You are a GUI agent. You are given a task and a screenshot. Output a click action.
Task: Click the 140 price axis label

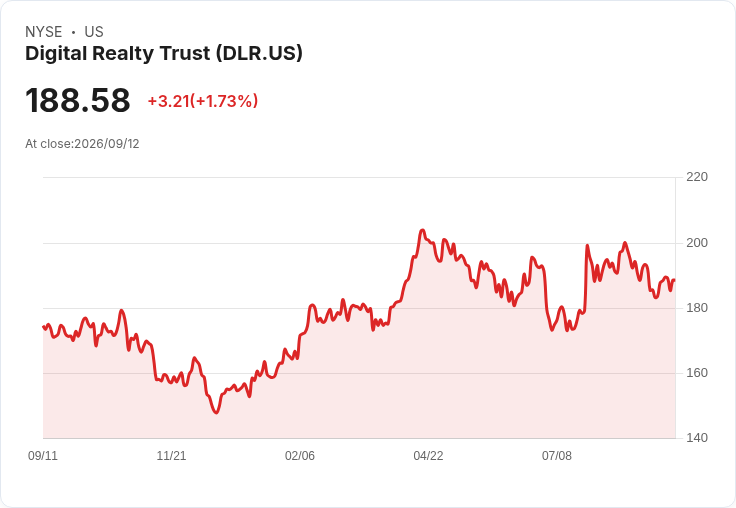tap(697, 438)
